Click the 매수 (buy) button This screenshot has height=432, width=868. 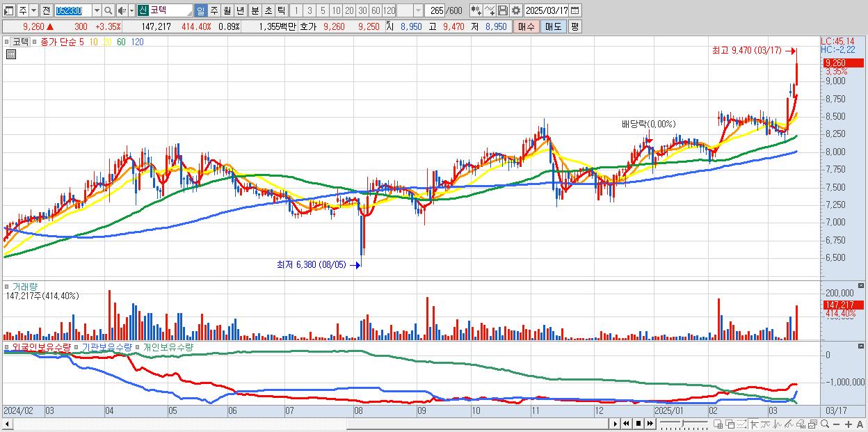pyautogui.click(x=526, y=26)
